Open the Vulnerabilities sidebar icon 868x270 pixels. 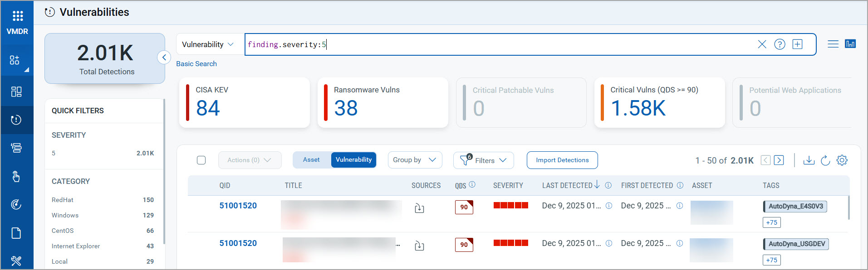click(16, 120)
